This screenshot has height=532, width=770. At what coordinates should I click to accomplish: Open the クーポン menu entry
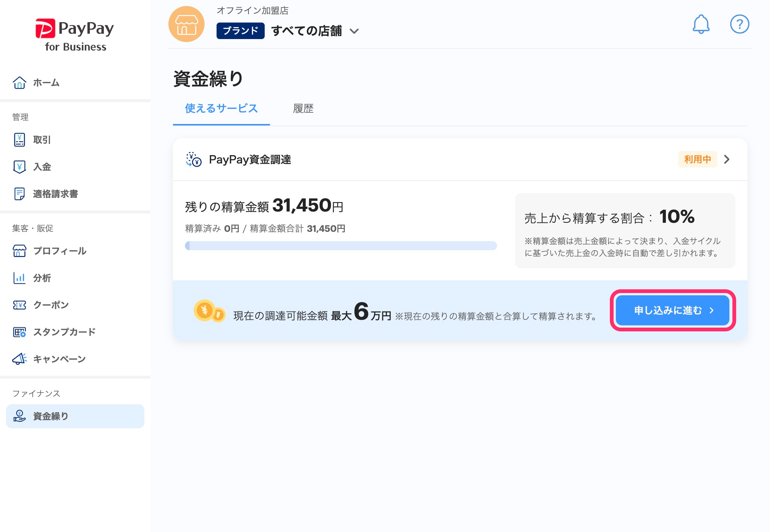(x=75, y=305)
